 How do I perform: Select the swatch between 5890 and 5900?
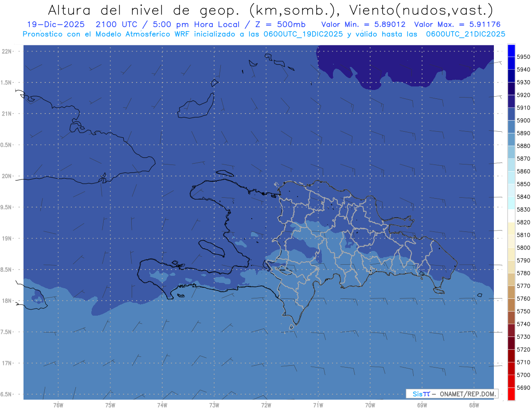coord(511,127)
